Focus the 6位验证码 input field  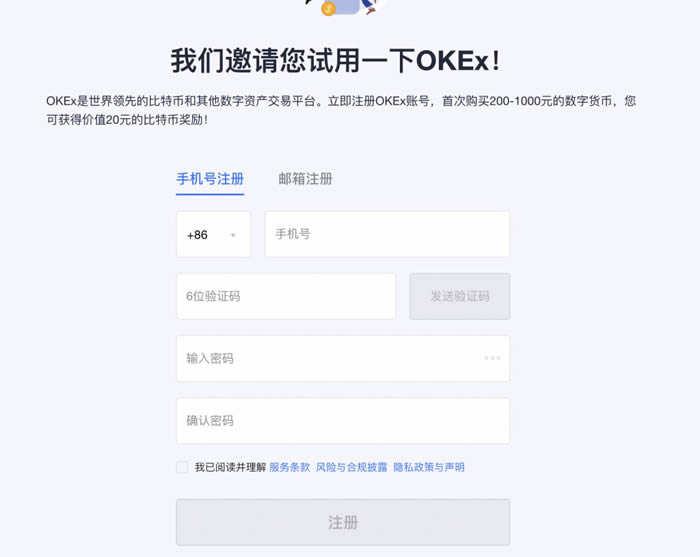(286, 296)
